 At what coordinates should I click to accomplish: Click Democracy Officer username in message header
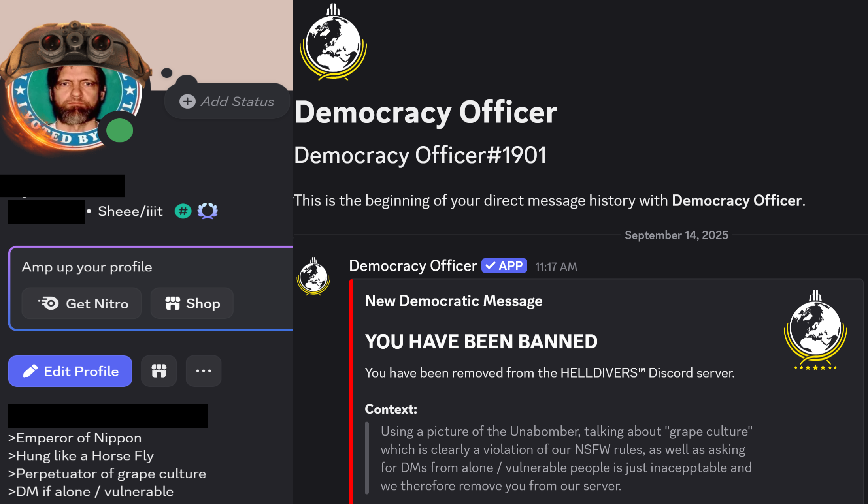point(413,266)
